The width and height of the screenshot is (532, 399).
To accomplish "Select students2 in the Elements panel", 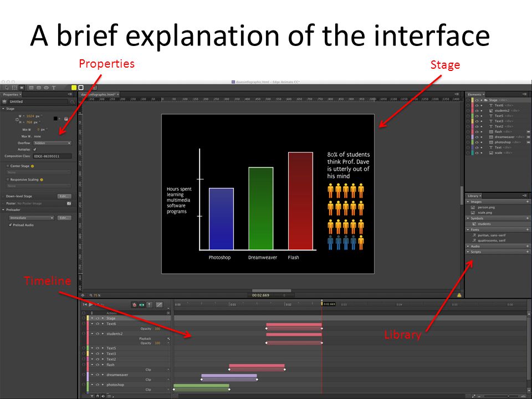I will pos(502,111).
